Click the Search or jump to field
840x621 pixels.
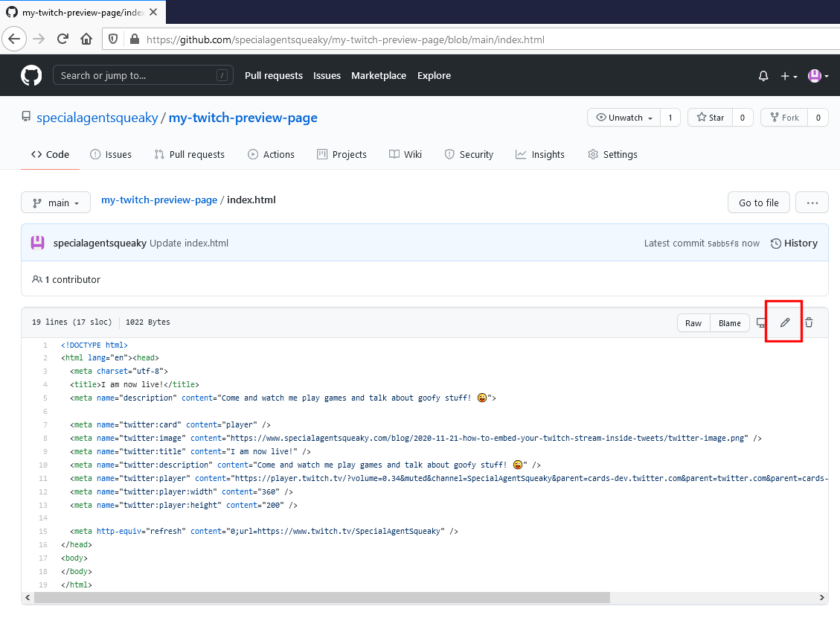[x=143, y=74]
